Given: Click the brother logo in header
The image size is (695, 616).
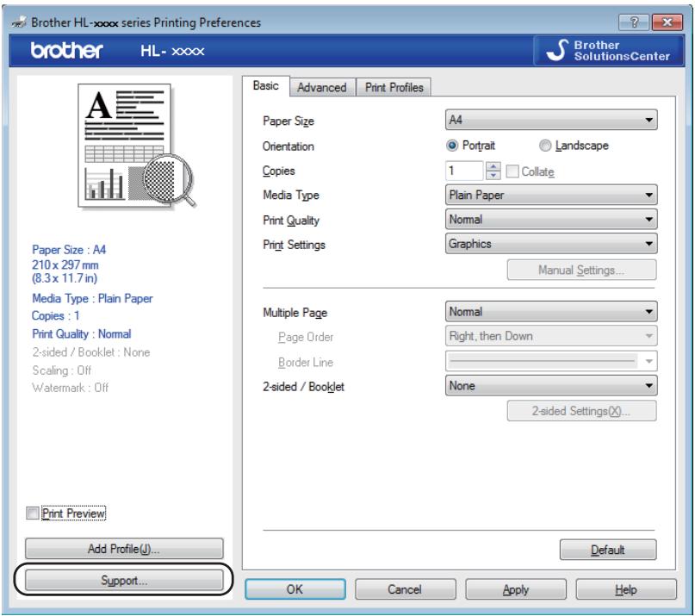Looking at the screenshot, I should pos(66,51).
